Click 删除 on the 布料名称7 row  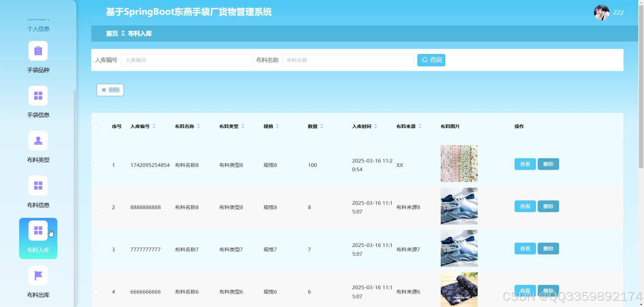[548, 248]
